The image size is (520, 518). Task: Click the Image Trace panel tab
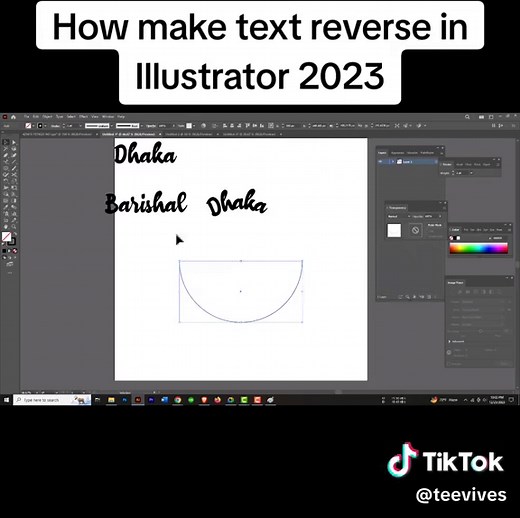(455, 283)
